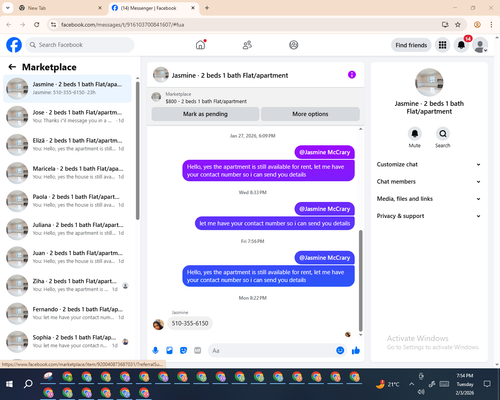Open Sophia conversation in list
Screen dimensions: 500x400
pos(68,342)
